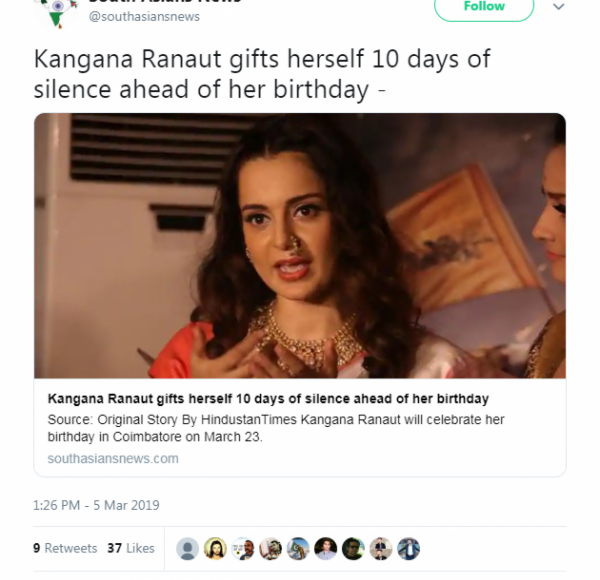
Task: Expand the tweet options chevron menu
Action: tap(557, 8)
